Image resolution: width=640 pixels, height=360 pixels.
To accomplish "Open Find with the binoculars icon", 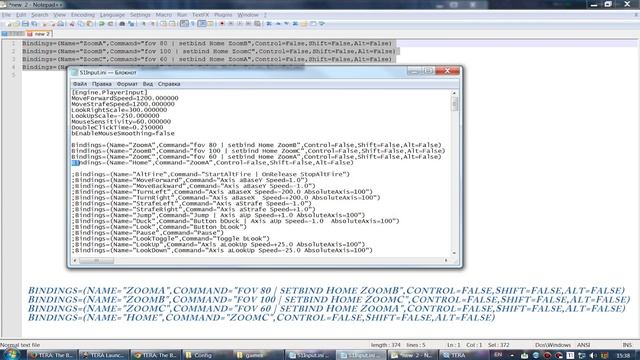I will click(x=122, y=24).
